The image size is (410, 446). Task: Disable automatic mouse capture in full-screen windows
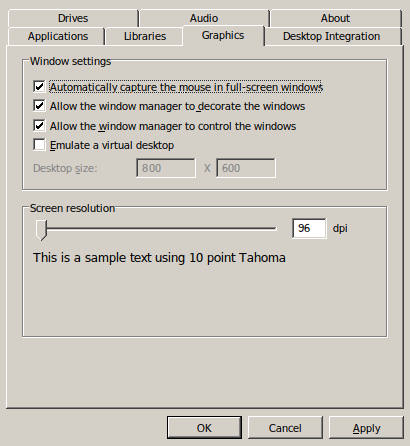(39, 87)
